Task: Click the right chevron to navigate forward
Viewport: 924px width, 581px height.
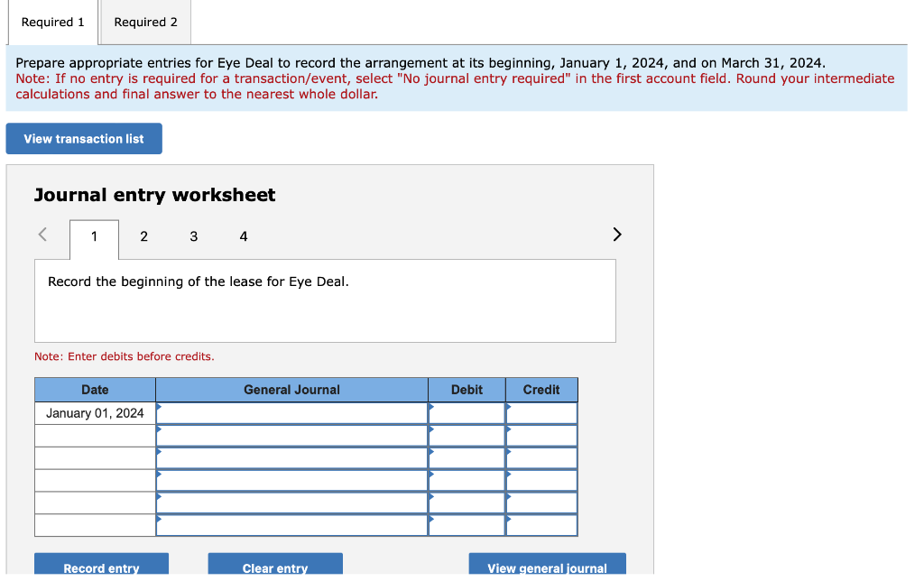Action: [x=617, y=234]
